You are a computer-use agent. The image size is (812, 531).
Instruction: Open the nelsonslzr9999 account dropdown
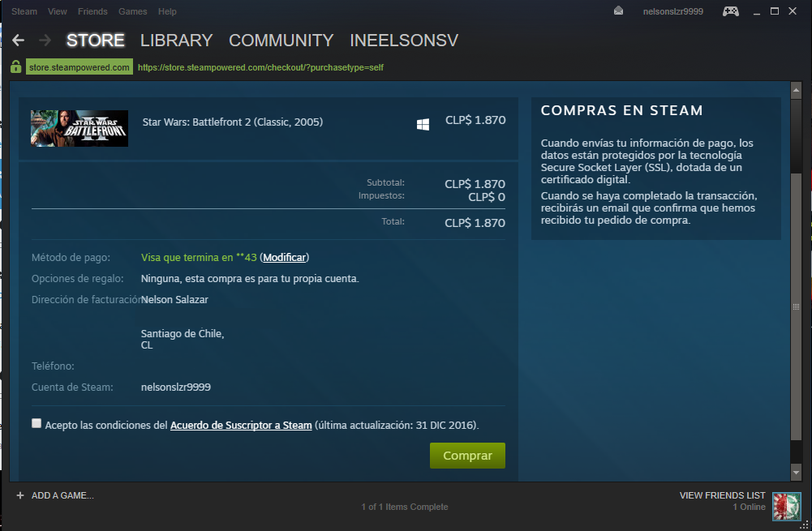tap(672, 11)
